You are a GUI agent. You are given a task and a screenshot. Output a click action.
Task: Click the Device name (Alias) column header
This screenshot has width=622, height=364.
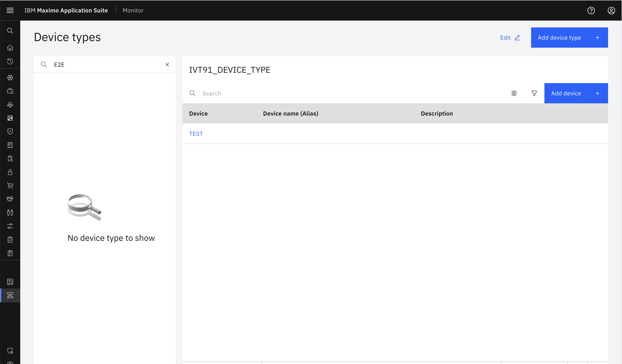click(291, 114)
